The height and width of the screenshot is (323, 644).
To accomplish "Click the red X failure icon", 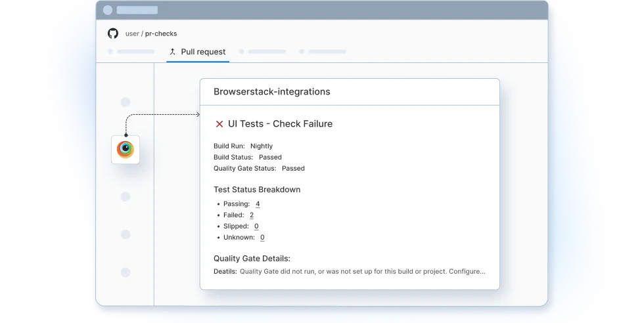I will [x=219, y=124].
